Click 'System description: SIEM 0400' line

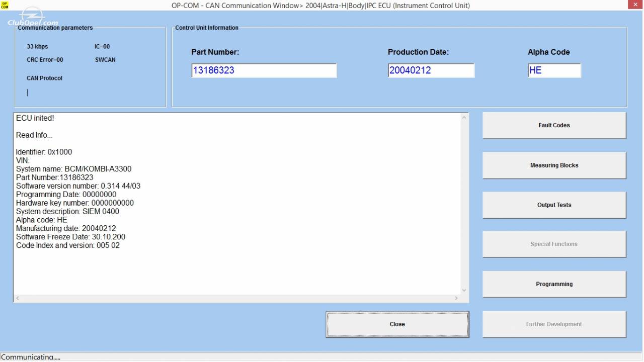(x=68, y=212)
